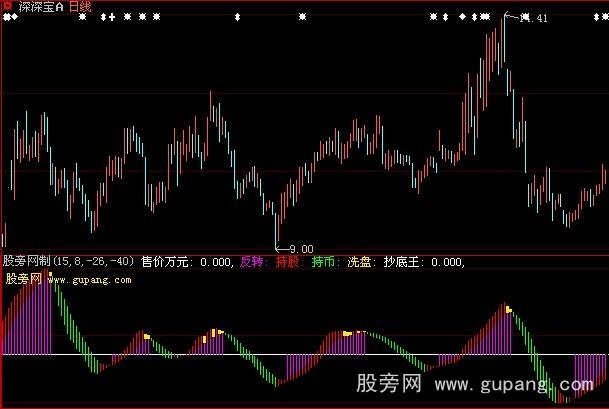Click the red icon beside 深深宝A title
The width and height of the screenshot is (609, 409).
point(7,6)
